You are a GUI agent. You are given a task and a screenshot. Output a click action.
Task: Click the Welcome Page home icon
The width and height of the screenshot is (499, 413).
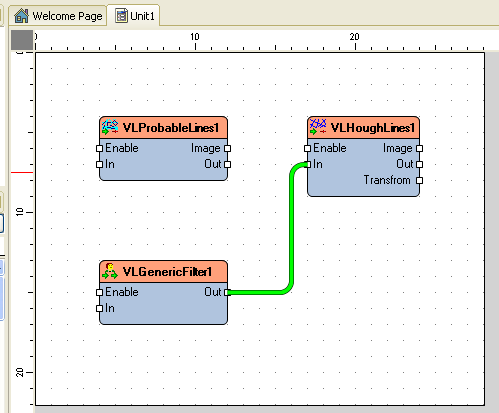click(22, 16)
